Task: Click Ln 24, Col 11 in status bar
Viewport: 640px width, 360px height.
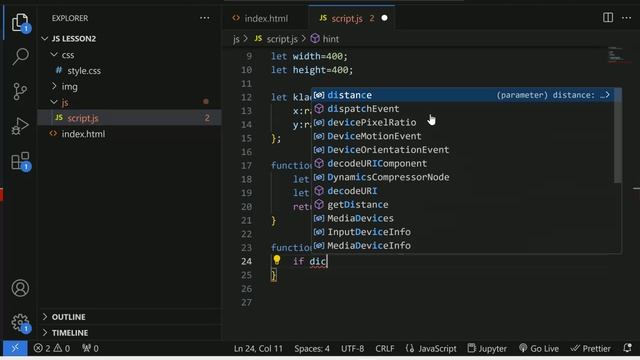Action: click(x=258, y=349)
